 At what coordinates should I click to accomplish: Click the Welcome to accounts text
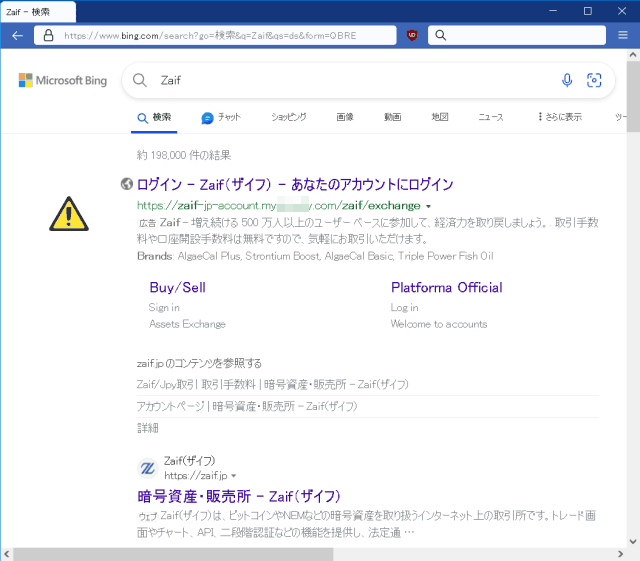pyautogui.click(x=439, y=324)
